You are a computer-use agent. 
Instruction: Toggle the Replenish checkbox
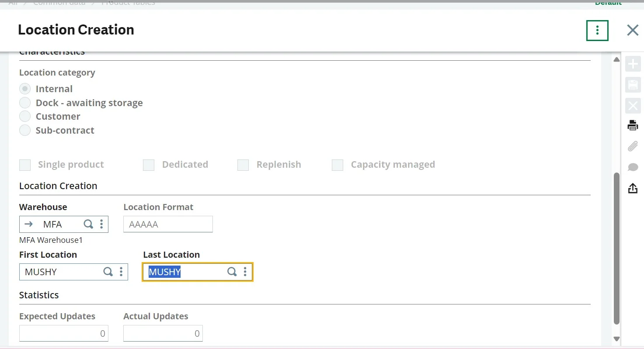(243, 165)
